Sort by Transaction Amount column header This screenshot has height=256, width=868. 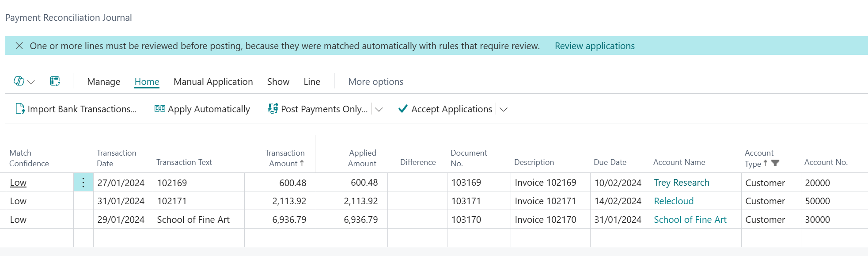285,158
